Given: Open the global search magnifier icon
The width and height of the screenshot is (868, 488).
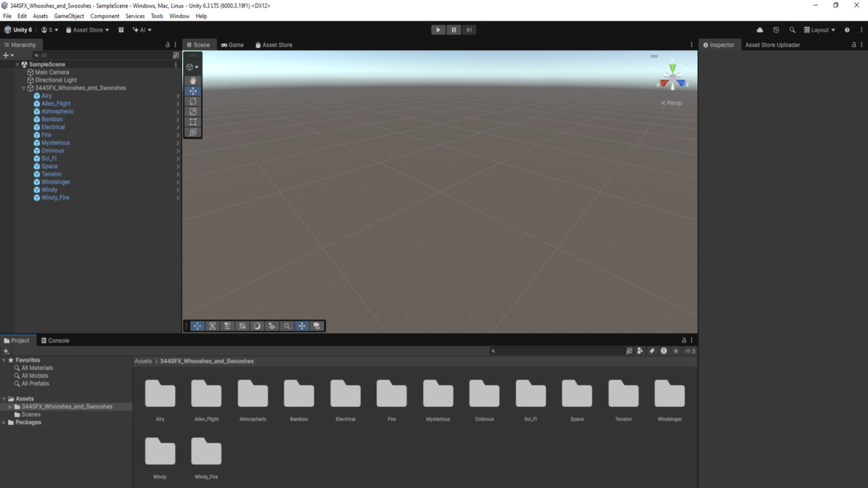Looking at the screenshot, I should coord(792,30).
